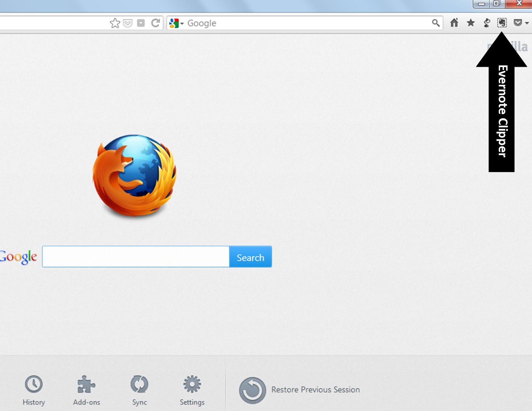
Task: Click the blue Search button
Action: point(250,257)
